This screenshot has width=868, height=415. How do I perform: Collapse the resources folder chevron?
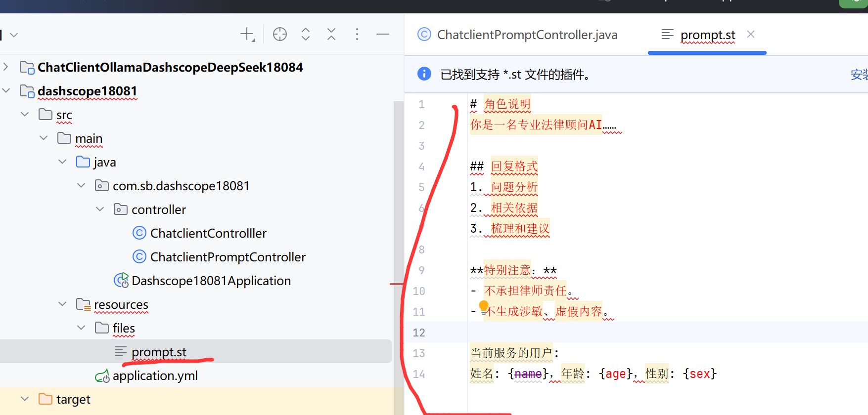pos(62,304)
